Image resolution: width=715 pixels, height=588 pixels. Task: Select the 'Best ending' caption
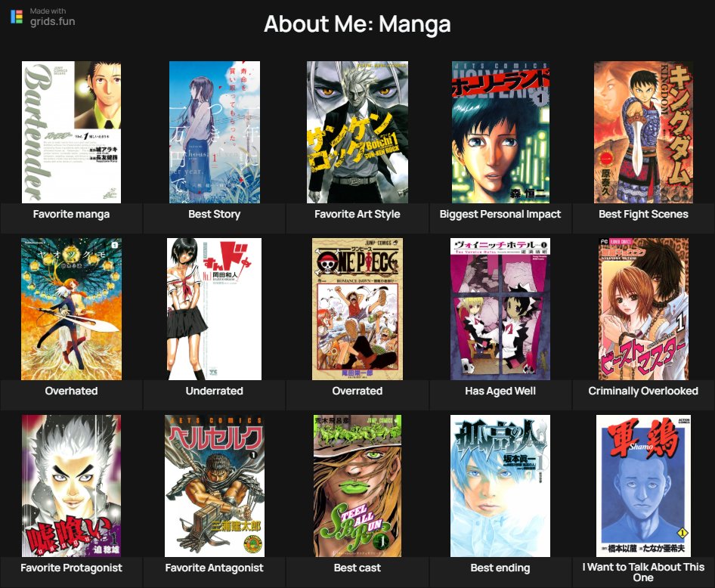500,568
